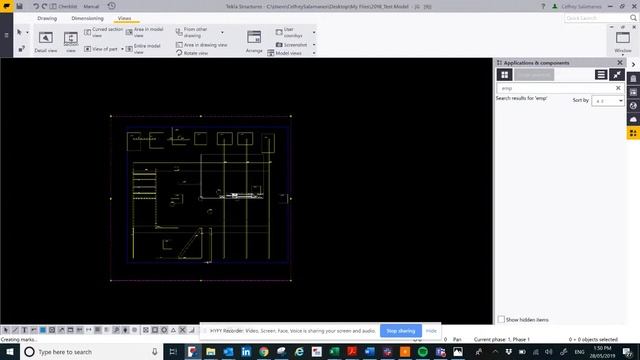Close the Applications & components panel
The height and width of the screenshot is (360, 640).
pyautogui.click(x=620, y=62)
